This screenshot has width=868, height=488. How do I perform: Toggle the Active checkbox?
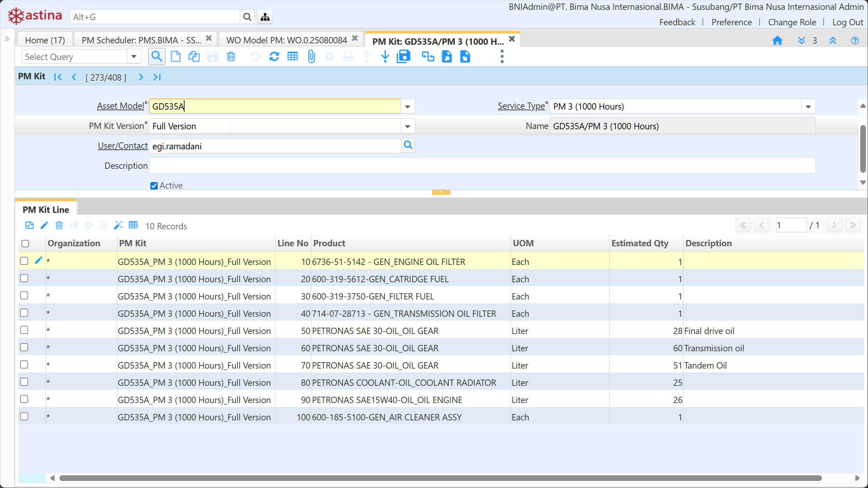(154, 186)
